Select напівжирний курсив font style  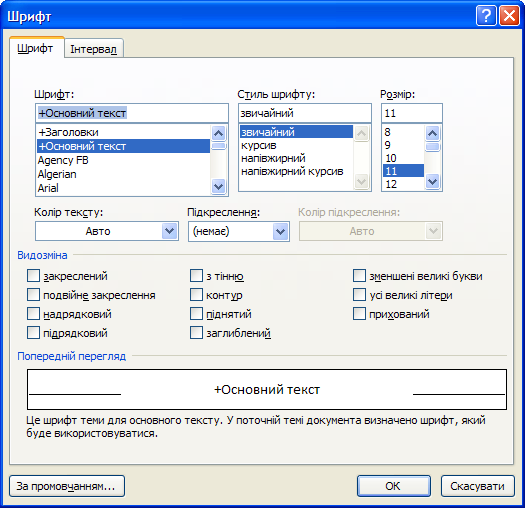point(296,171)
